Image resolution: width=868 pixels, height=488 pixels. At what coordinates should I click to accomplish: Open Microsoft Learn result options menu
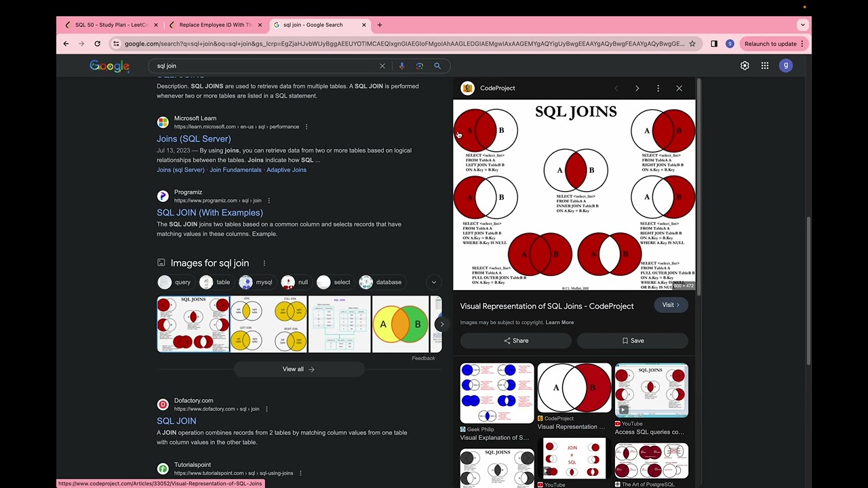(x=306, y=127)
